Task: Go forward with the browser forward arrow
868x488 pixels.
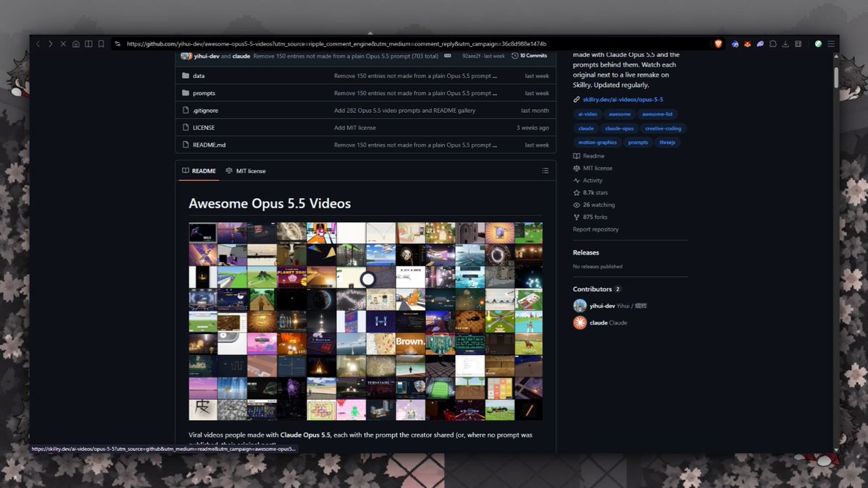Action: click(x=51, y=44)
